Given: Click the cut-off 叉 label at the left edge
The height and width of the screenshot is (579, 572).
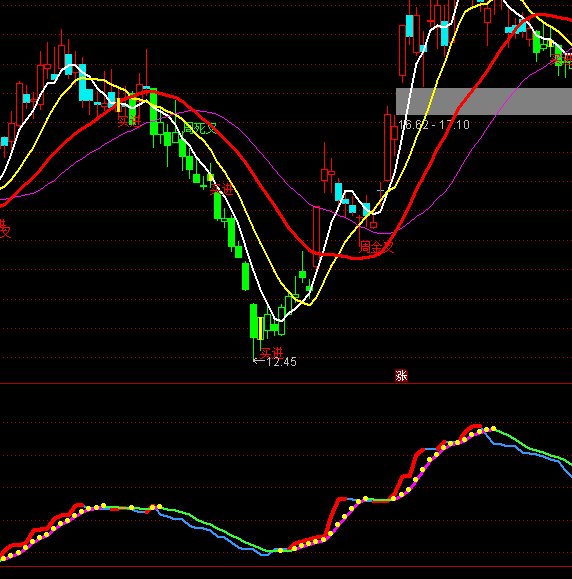Looking at the screenshot, I should 5,229.
